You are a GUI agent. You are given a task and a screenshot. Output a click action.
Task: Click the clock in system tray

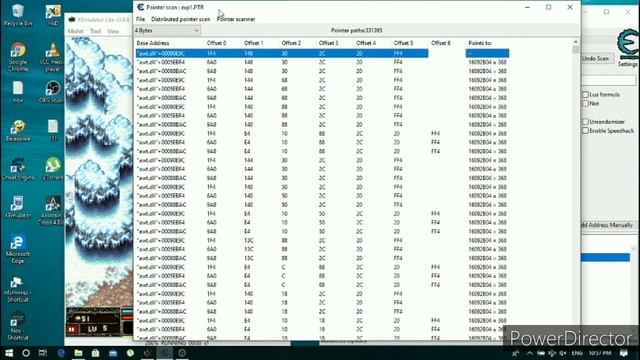click(600, 353)
